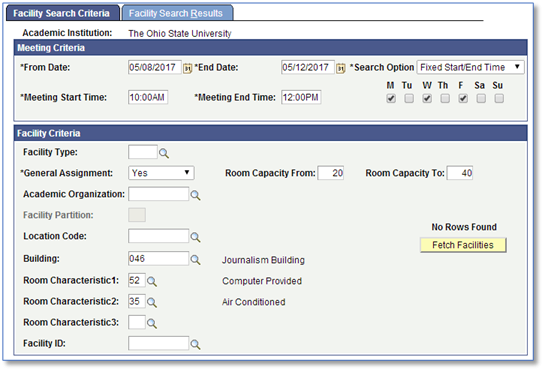Viewport: 544px width, 371px height.
Task: Click the End Date input field
Action: [308, 67]
